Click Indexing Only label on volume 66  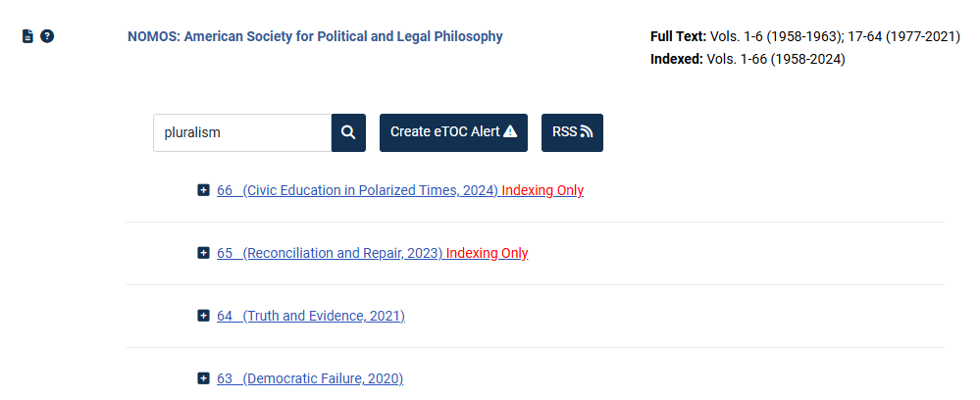point(542,190)
